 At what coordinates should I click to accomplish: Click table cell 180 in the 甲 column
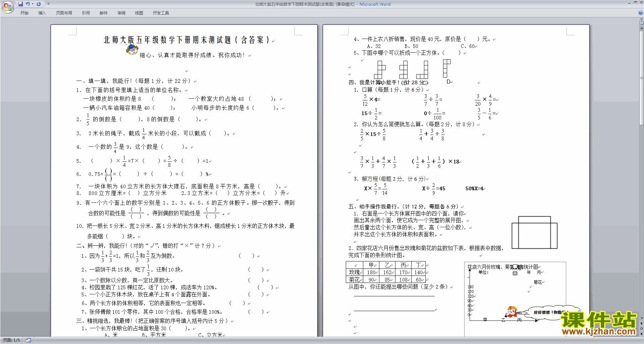click(371, 272)
